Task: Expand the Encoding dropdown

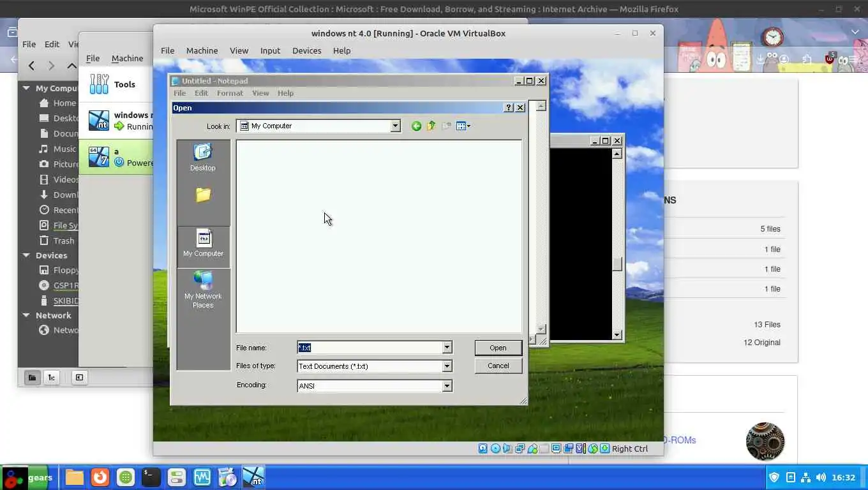Action: (x=447, y=385)
